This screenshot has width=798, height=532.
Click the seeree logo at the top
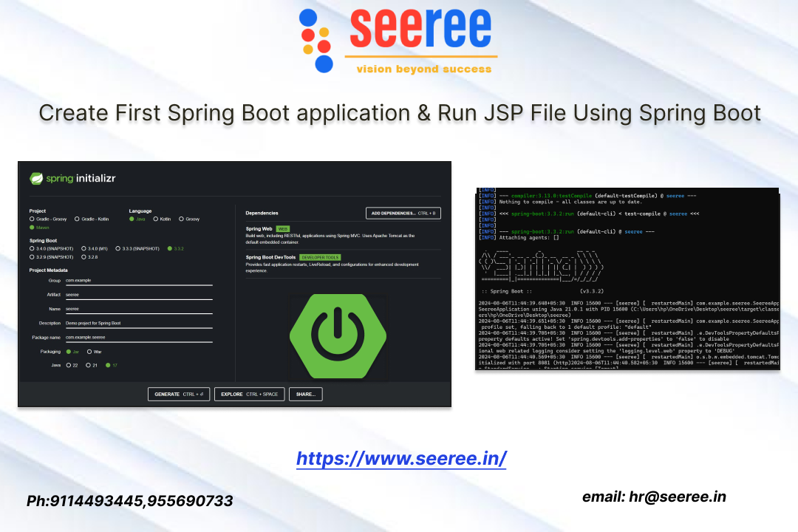(x=398, y=41)
